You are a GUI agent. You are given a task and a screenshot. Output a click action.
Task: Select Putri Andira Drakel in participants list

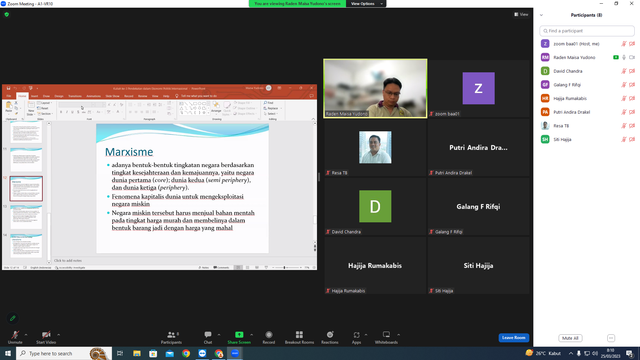pos(587,112)
